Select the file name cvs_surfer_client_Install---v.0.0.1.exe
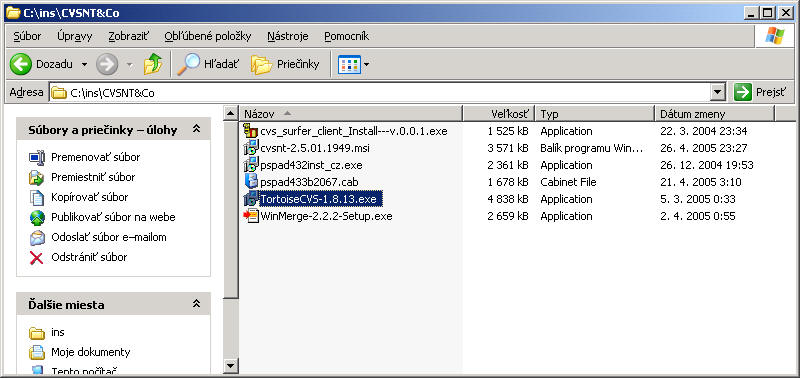The image size is (800, 378). [x=354, y=131]
